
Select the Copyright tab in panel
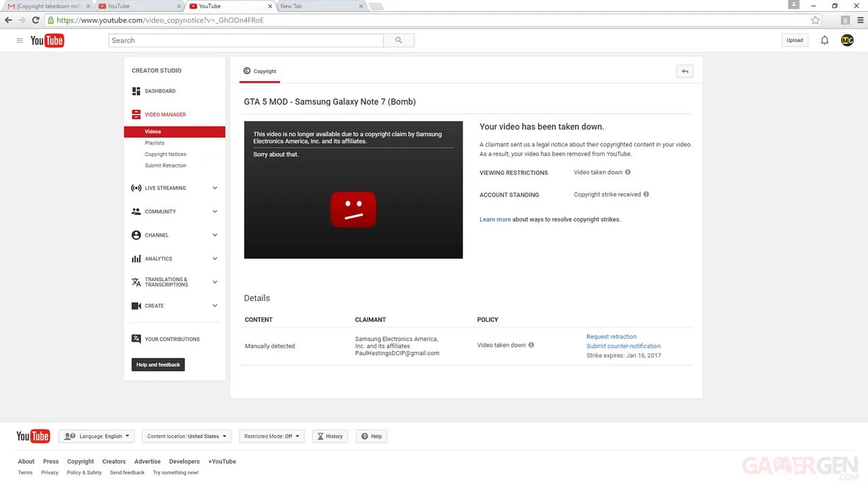pyautogui.click(x=260, y=71)
